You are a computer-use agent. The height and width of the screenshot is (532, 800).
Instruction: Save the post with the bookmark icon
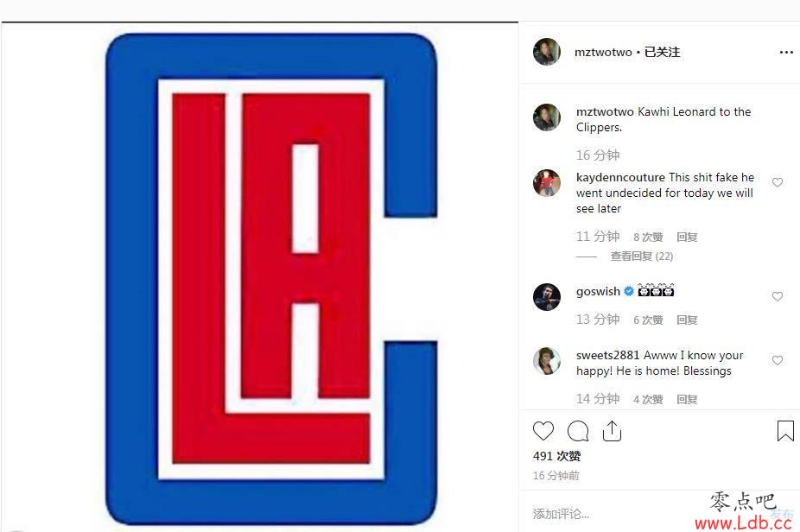[x=785, y=431]
